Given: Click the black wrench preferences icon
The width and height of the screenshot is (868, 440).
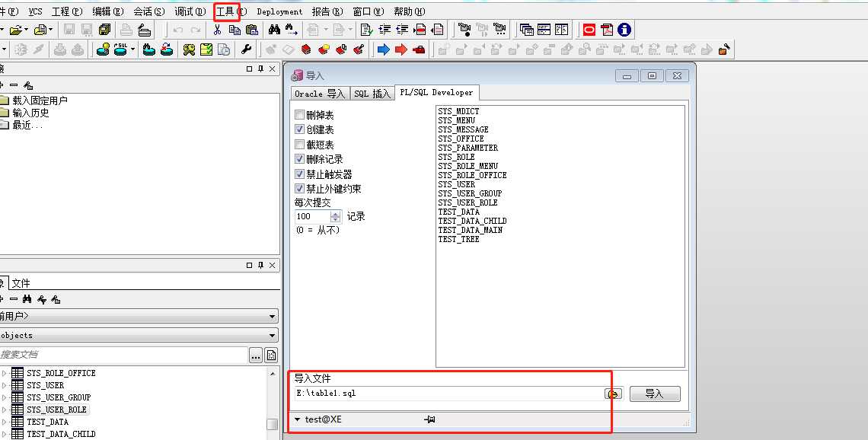Looking at the screenshot, I should click(247, 49).
